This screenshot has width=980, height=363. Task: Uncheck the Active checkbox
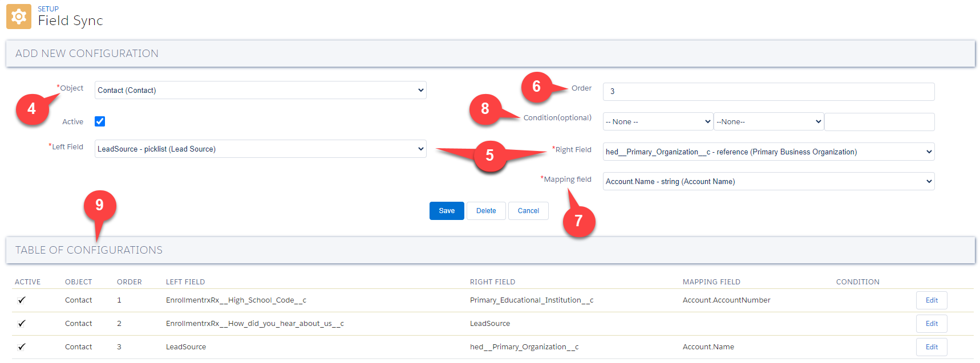coord(100,121)
